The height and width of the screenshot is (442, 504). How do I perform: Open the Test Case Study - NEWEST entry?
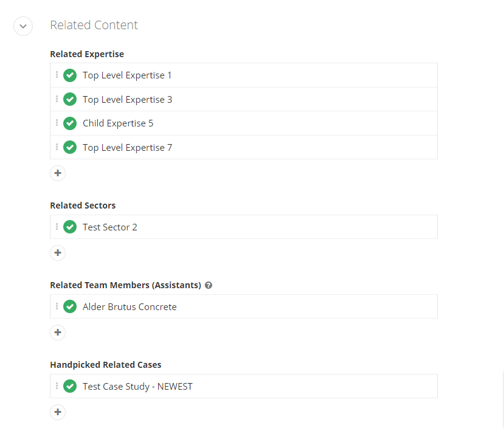[137, 387]
